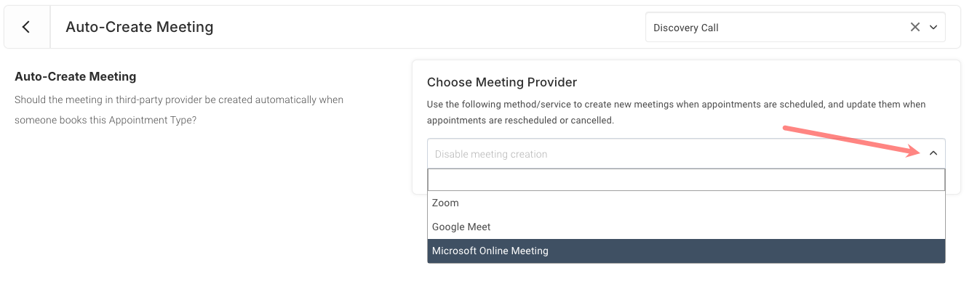
Task: Click the Auto-Create Meeting page title
Action: [139, 28]
